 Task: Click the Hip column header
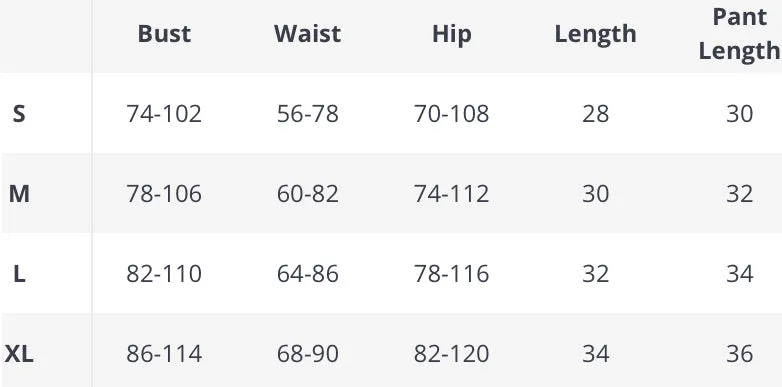coord(451,35)
